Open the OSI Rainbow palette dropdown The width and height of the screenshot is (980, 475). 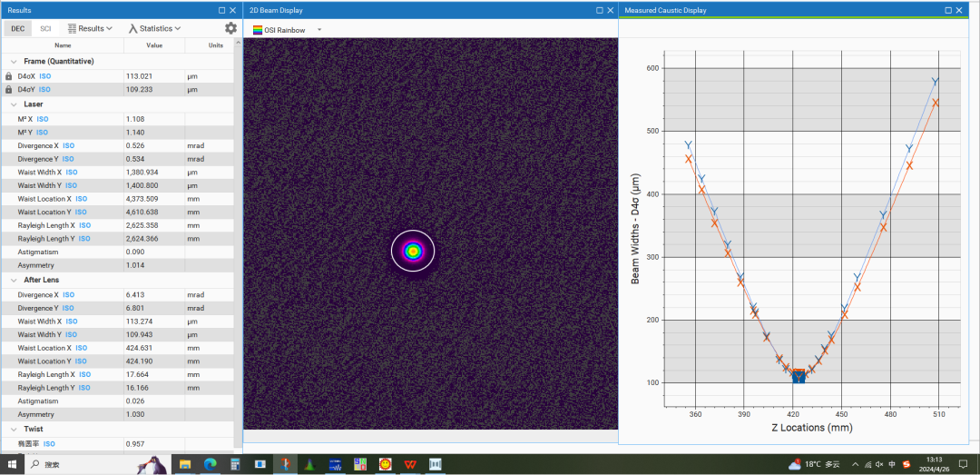click(319, 29)
